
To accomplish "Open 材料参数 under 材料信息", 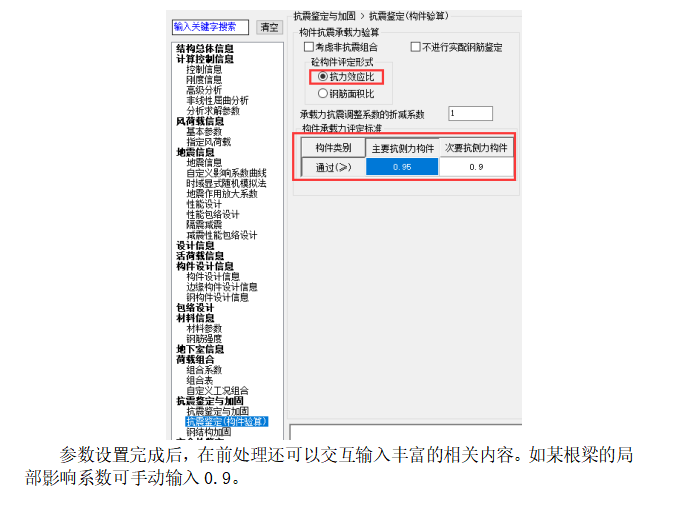I will (x=204, y=328).
